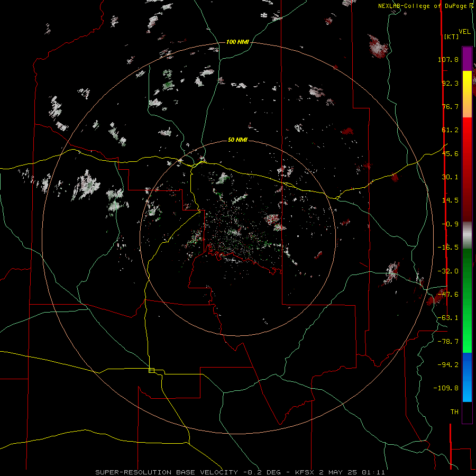Click the 76.7 velocity scale value
Viewport: 476px width, 476px height.
450,106
